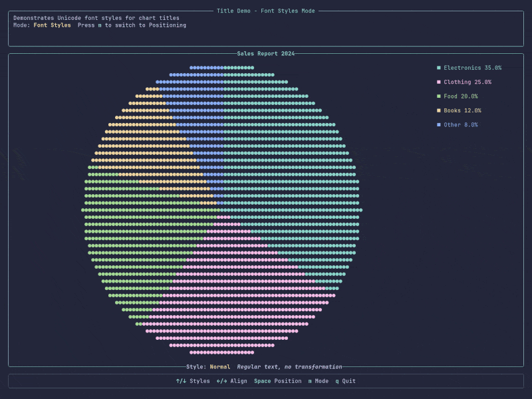Click the blue Other legend marker
The image size is (532, 399).
[x=439, y=125]
